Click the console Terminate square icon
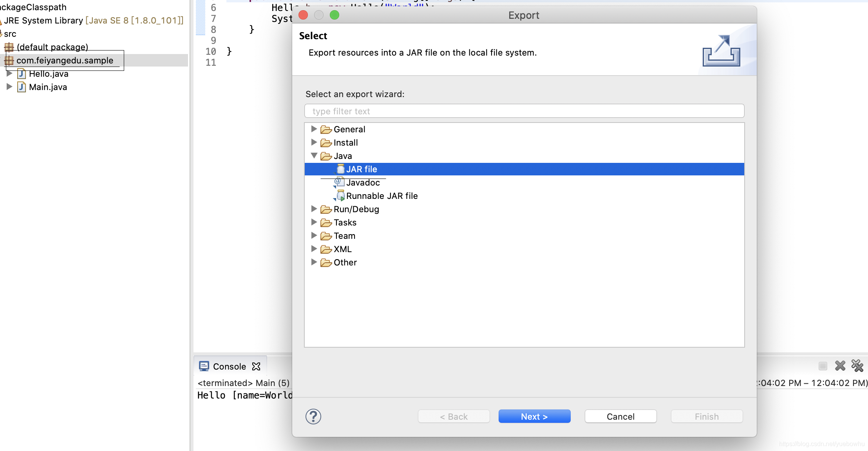 click(823, 366)
